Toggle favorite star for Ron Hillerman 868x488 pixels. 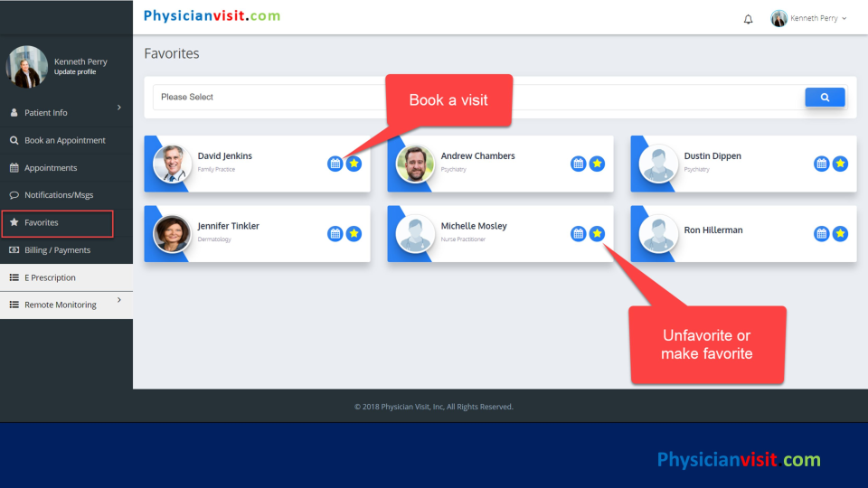click(x=840, y=233)
